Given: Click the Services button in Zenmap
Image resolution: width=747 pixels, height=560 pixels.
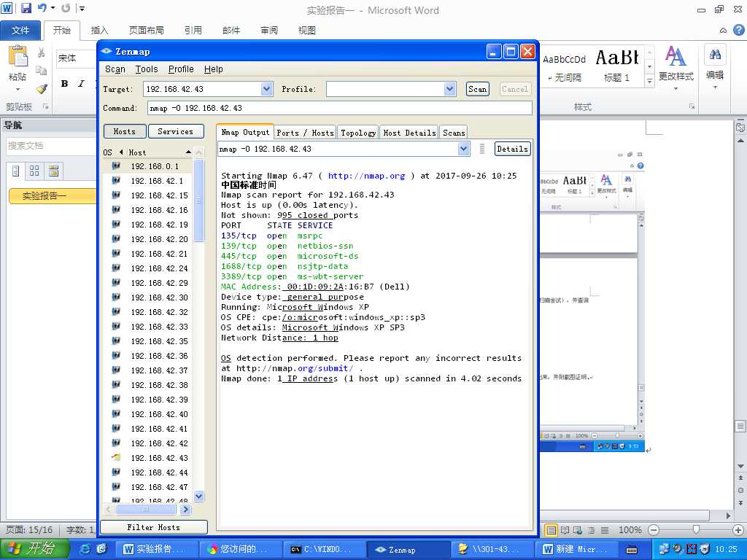Looking at the screenshot, I should pos(175,131).
